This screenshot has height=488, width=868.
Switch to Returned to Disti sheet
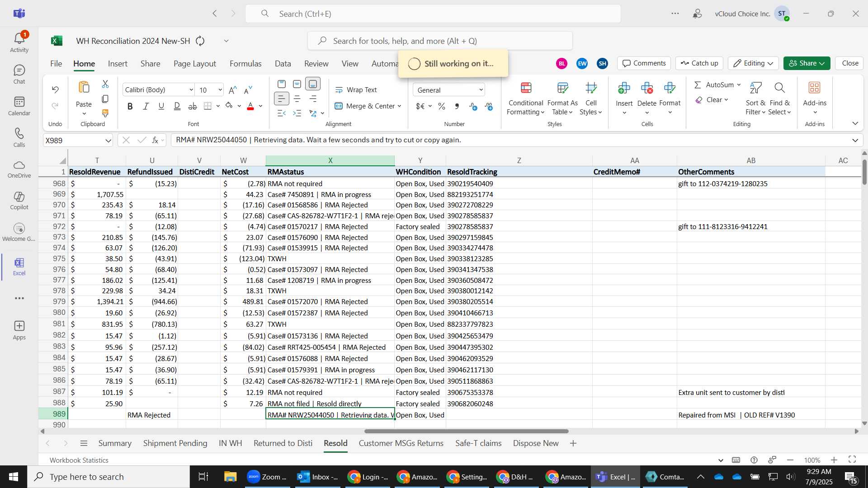click(x=283, y=443)
